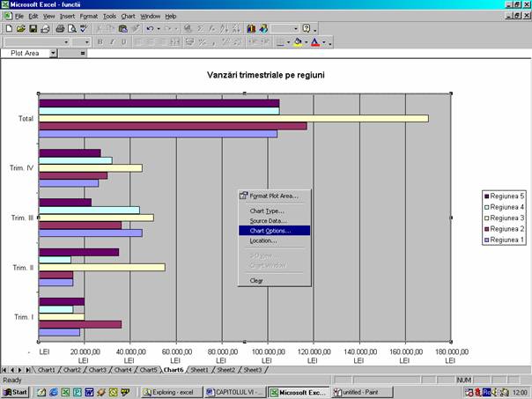Click the Italic formatting icon
This screenshot has height=399, width=532.
coord(111,41)
